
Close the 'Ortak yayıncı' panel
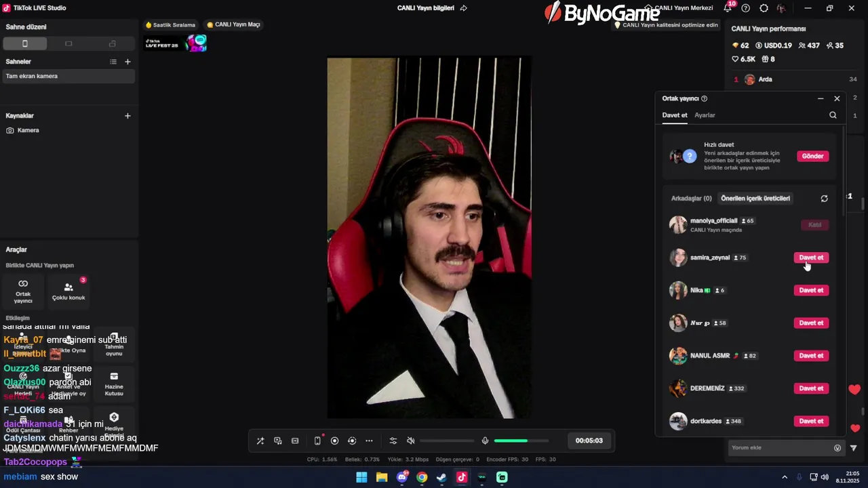coord(837,98)
